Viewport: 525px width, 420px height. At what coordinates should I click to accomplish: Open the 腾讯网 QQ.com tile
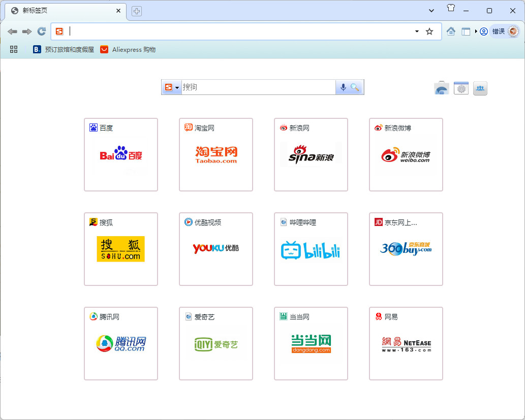121,343
